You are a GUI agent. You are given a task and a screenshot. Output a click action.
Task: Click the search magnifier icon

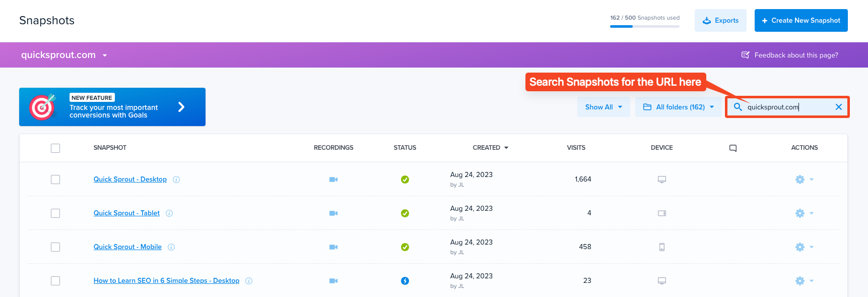pos(738,107)
